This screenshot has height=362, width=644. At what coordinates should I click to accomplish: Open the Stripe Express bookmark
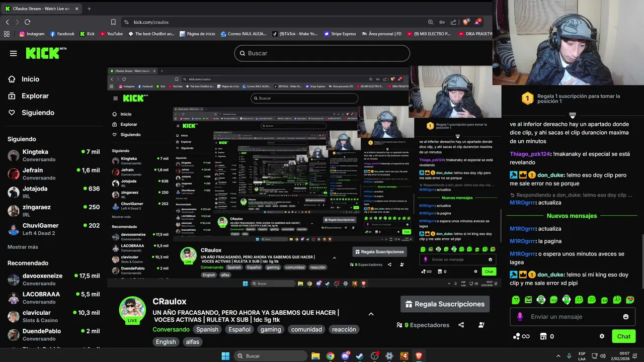point(340,34)
